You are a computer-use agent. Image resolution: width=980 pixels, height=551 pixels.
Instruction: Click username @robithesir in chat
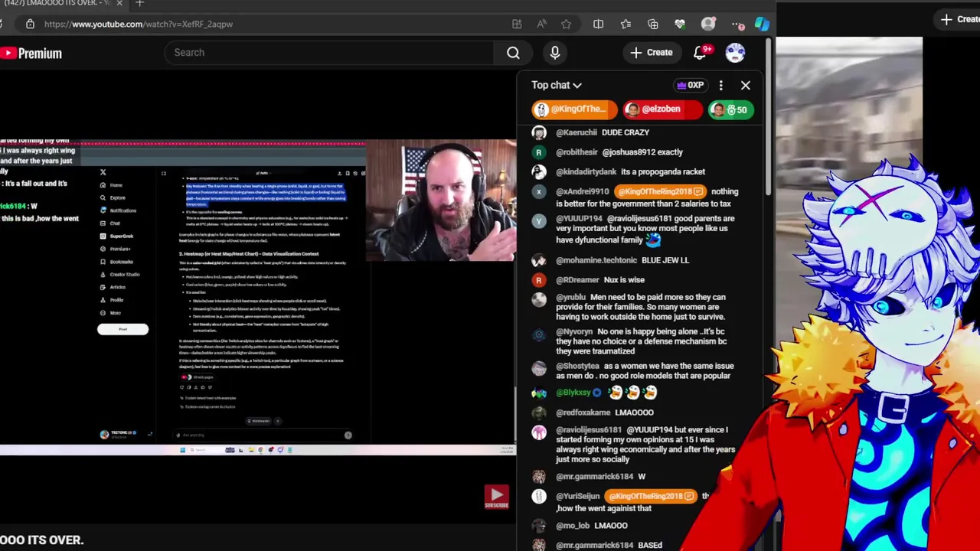[x=577, y=152]
